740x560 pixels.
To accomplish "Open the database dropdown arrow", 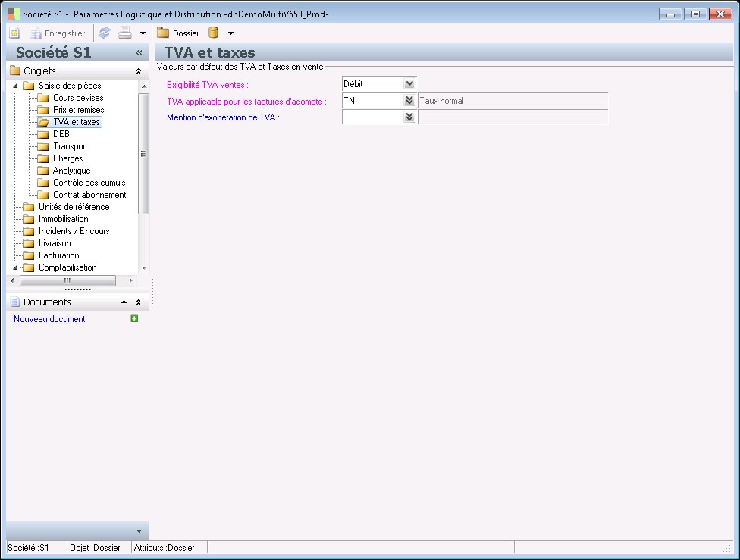I will point(230,33).
